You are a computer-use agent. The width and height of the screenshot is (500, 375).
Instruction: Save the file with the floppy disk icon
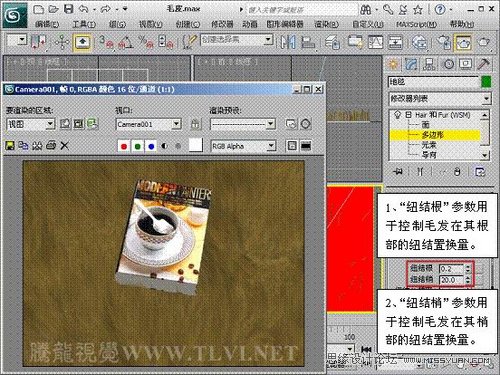tap(69, 9)
